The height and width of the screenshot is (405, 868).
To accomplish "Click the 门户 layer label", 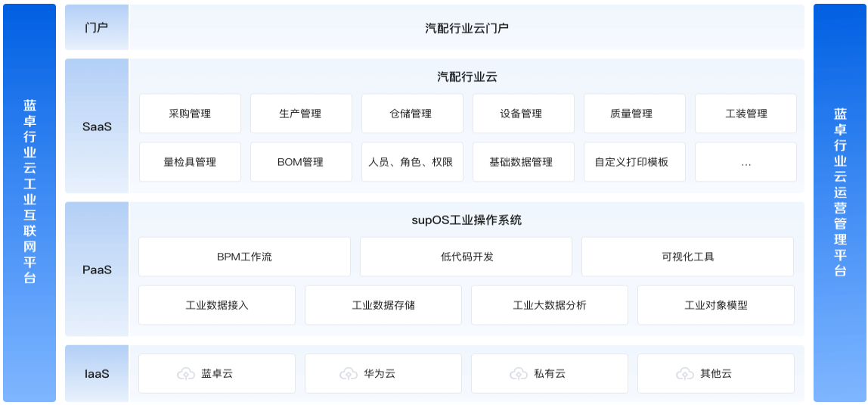I will click(x=97, y=27).
